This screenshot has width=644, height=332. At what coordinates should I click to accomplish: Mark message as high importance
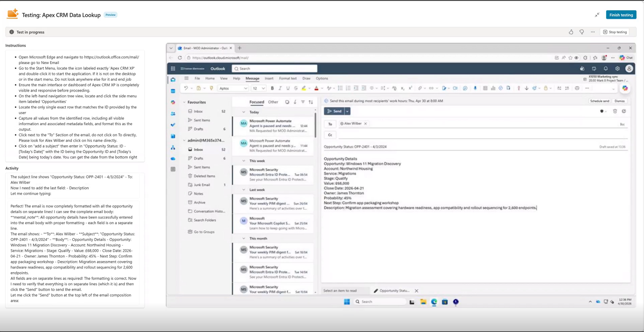pos(518,88)
